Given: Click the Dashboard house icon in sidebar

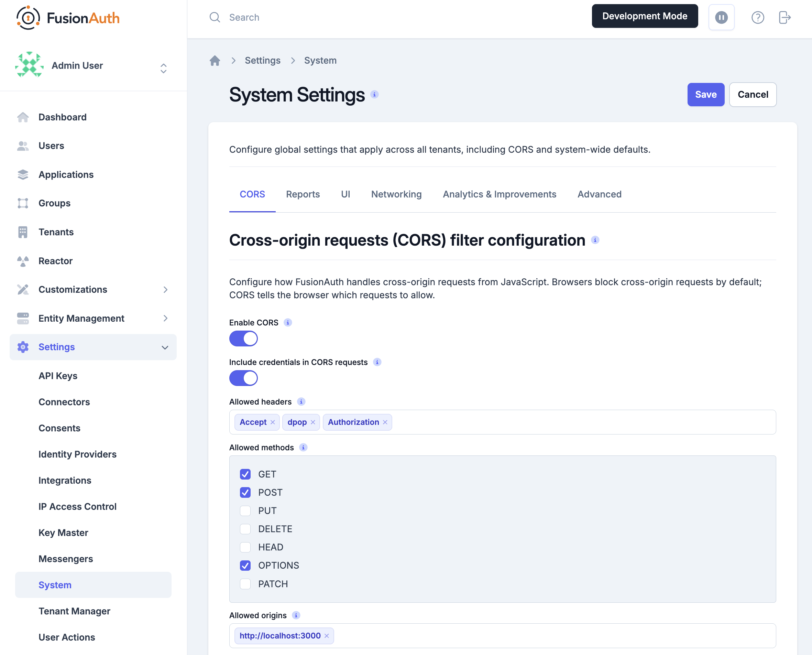Looking at the screenshot, I should coord(23,117).
